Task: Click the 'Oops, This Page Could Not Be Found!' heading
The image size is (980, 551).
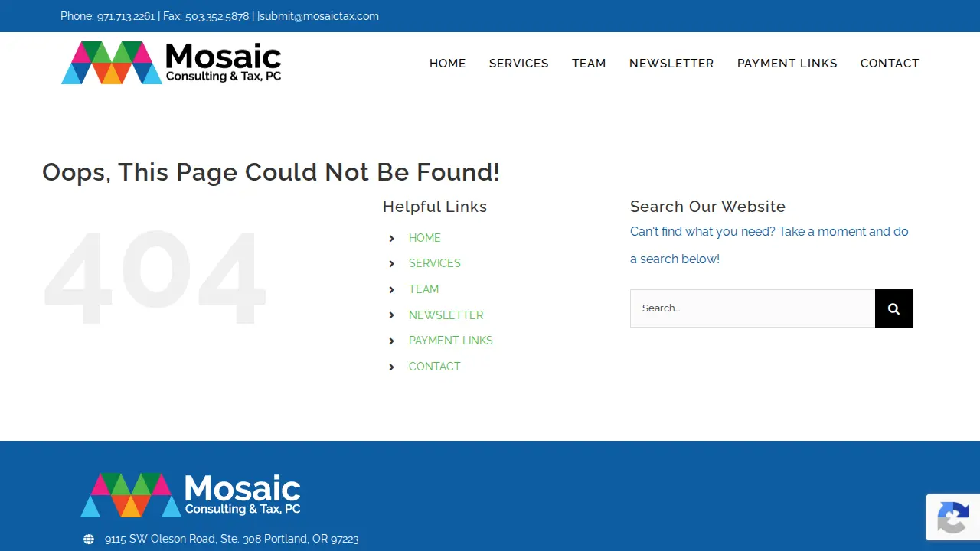Action: coord(271,172)
